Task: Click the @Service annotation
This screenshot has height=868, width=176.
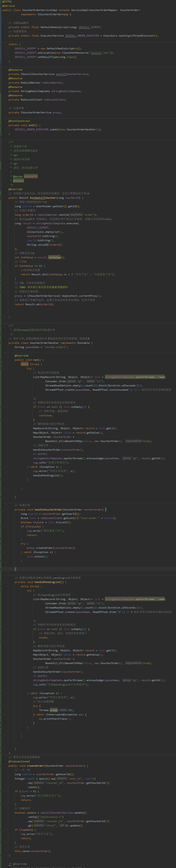Action: point(8,6)
